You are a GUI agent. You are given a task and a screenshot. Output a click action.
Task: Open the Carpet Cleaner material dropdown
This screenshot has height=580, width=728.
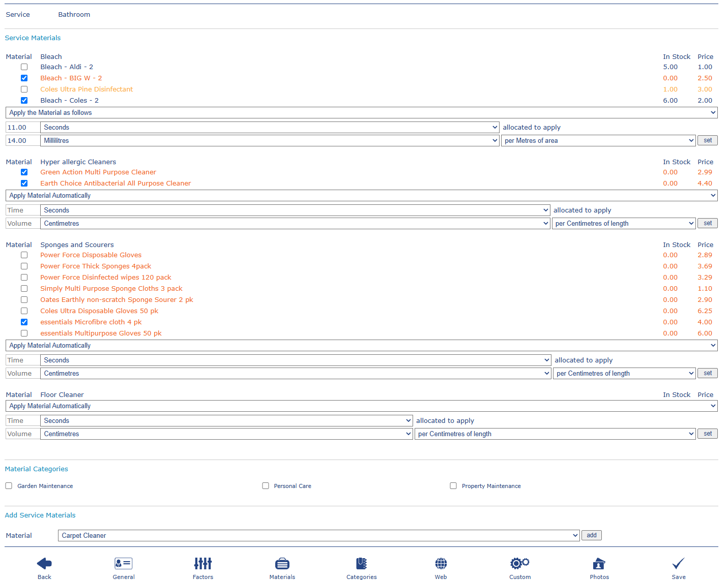click(x=319, y=536)
